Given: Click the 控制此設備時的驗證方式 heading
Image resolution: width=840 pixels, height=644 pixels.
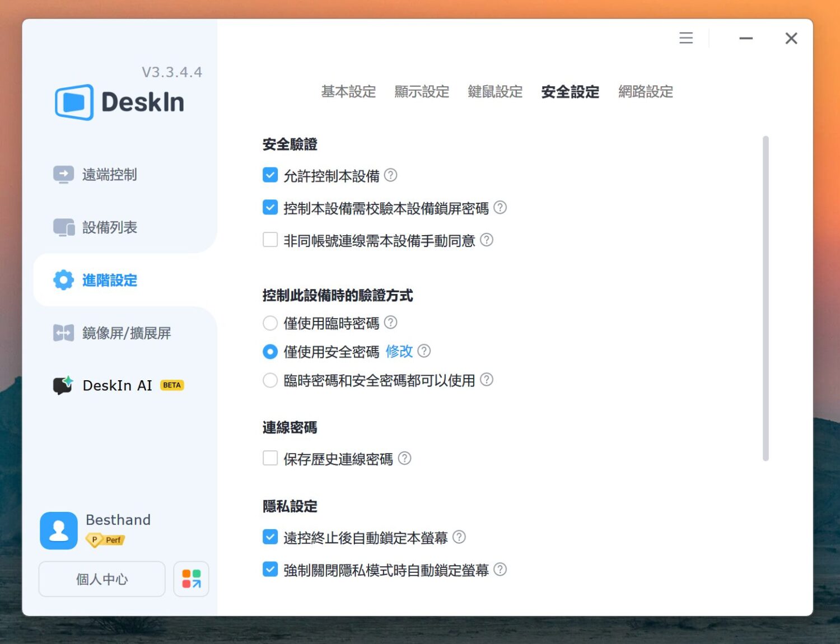Looking at the screenshot, I should pyautogui.click(x=338, y=295).
